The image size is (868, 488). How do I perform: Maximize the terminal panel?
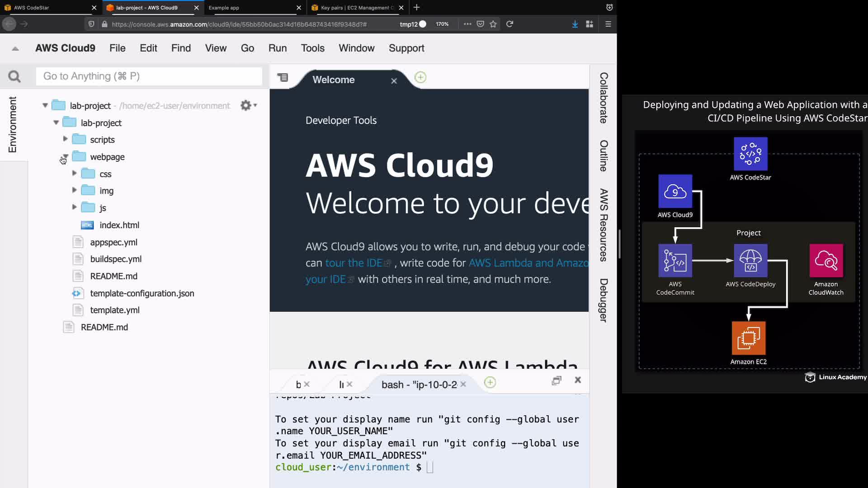coord(557,380)
